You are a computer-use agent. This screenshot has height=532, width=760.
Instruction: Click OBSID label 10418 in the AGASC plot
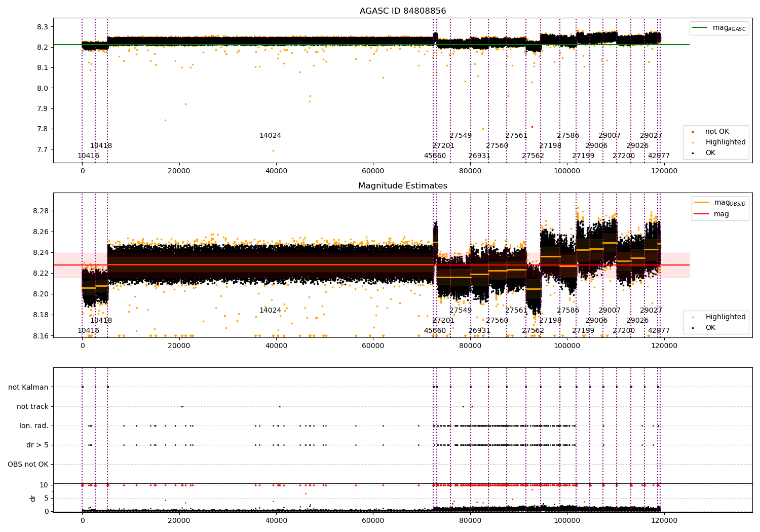pyautogui.click(x=101, y=146)
